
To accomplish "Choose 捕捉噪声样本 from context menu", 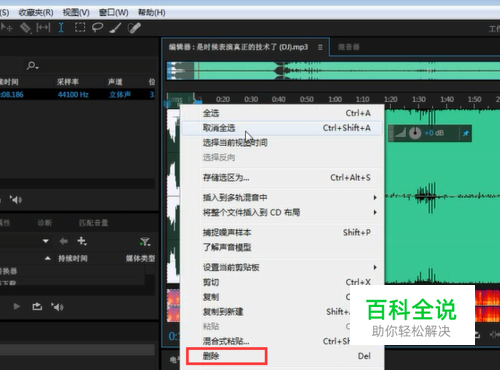I will tap(282, 232).
